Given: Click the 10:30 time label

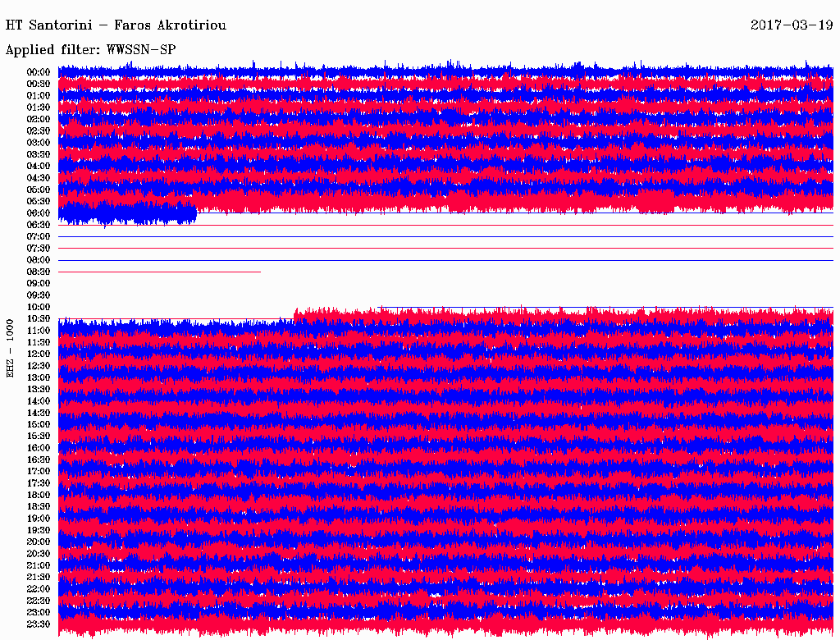Looking at the screenshot, I should point(39,318).
